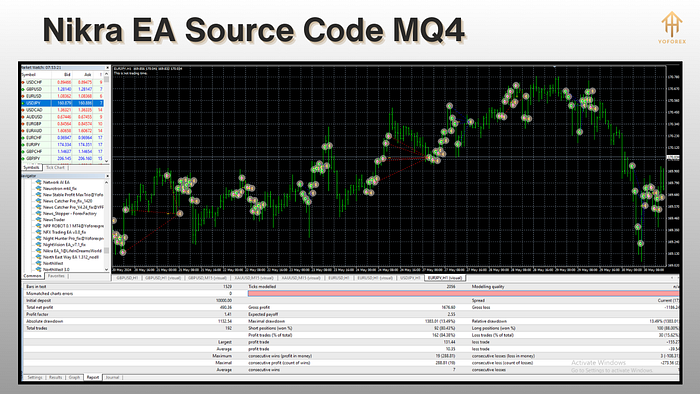The width and height of the screenshot is (700, 394).
Task: Click the Navigator list scrollbar down arrow
Action: click(x=106, y=270)
